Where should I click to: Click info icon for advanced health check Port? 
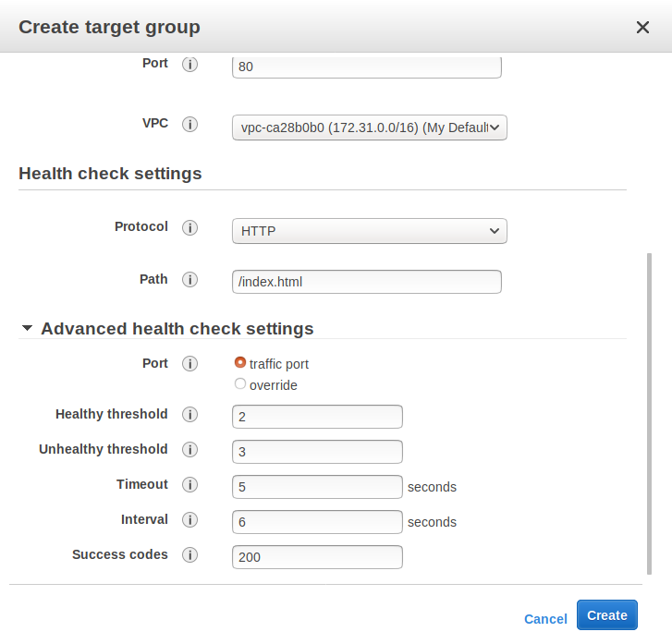point(189,364)
